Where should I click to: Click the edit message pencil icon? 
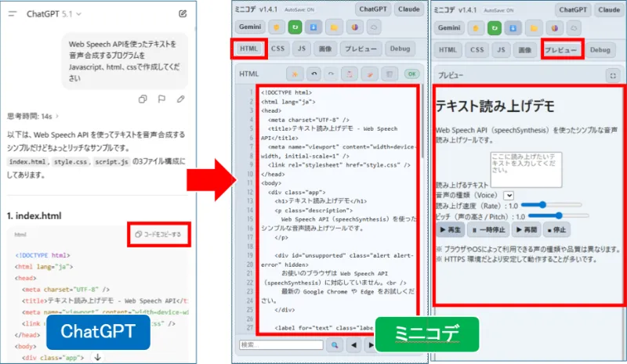(180, 99)
